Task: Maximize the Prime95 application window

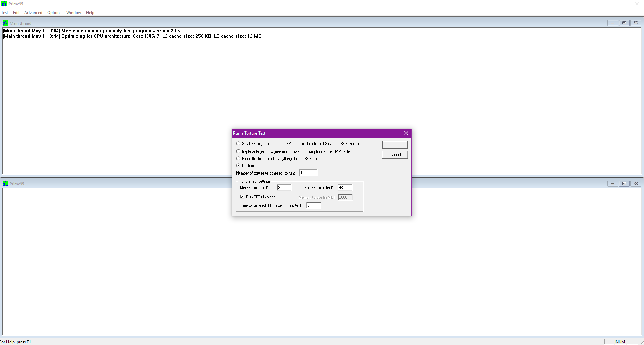Action: [621, 4]
